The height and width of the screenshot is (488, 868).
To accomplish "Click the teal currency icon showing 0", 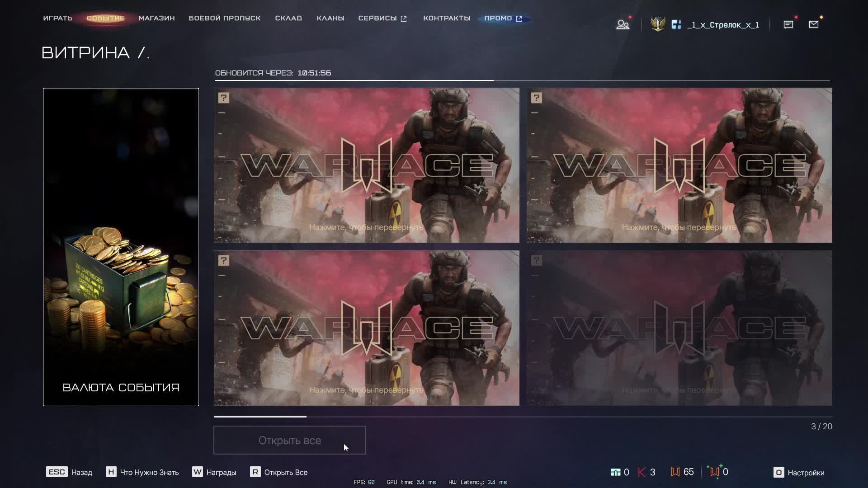I will point(615,472).
